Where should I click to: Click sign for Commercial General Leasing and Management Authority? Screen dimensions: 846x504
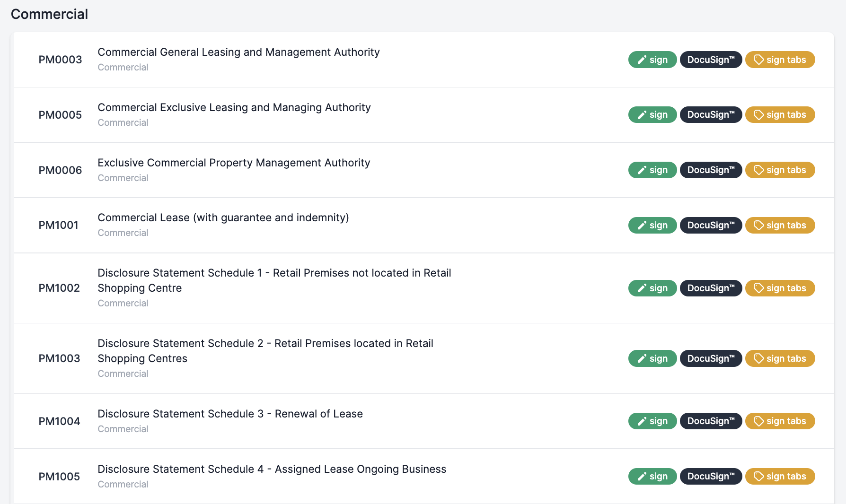coord(652,60)
